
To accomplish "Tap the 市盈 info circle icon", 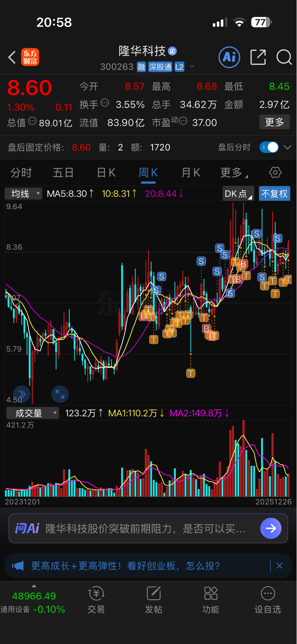I will (183, 121).
